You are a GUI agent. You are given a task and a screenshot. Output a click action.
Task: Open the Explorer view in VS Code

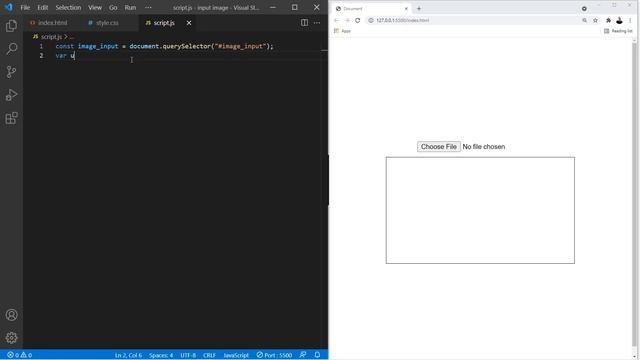point(11,26)
